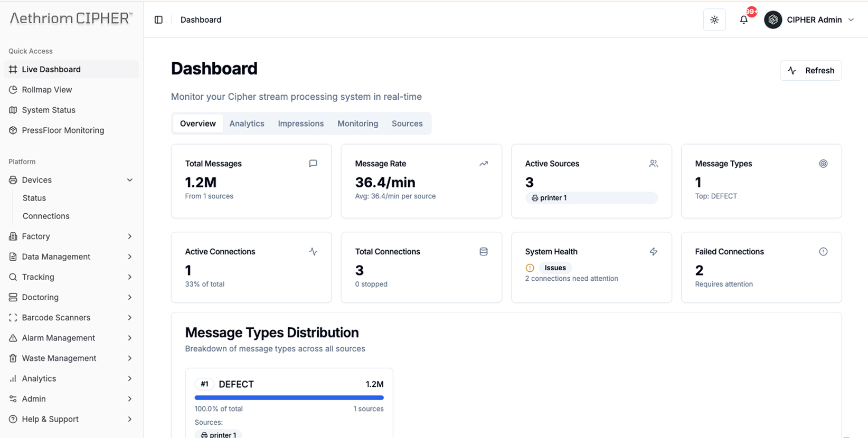Click the Help & Support question icon
The image size is (868, 438).
[x=13, y=419]
